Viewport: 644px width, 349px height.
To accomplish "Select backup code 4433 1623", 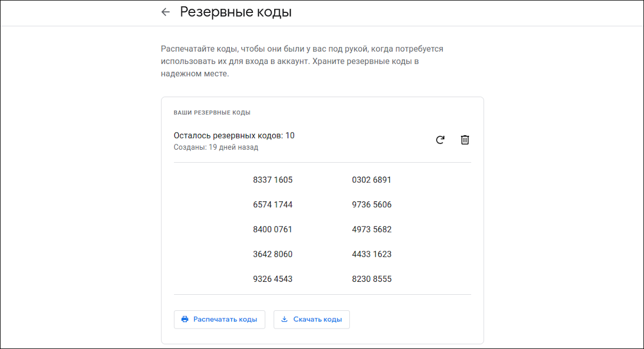I will (x=371, y=254).
